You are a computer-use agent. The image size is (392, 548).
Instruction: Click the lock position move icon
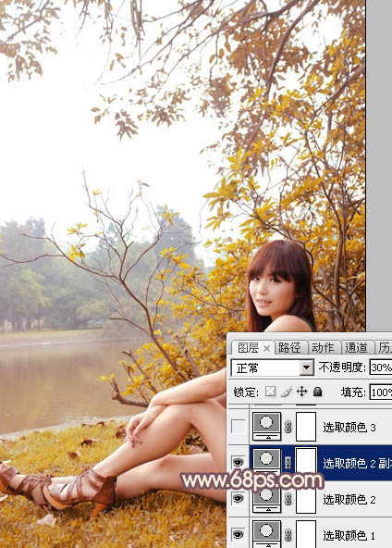point(301,392)
